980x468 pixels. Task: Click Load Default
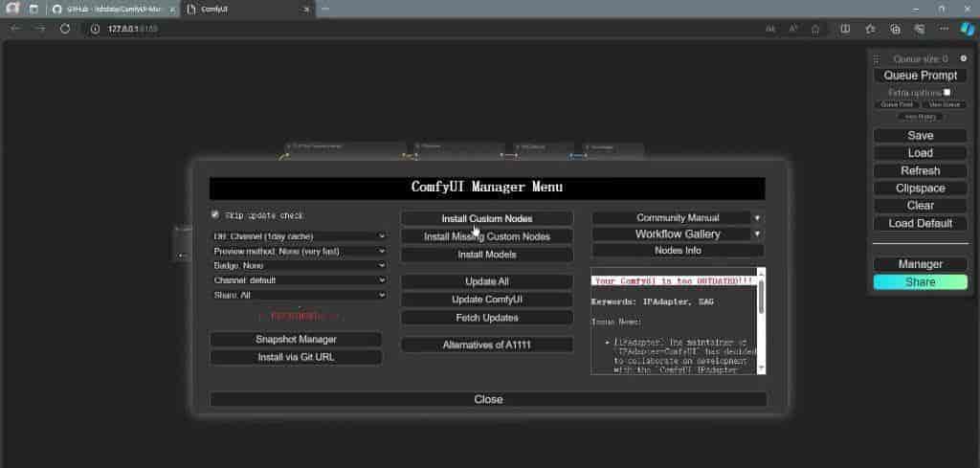[x=920, y=223]
